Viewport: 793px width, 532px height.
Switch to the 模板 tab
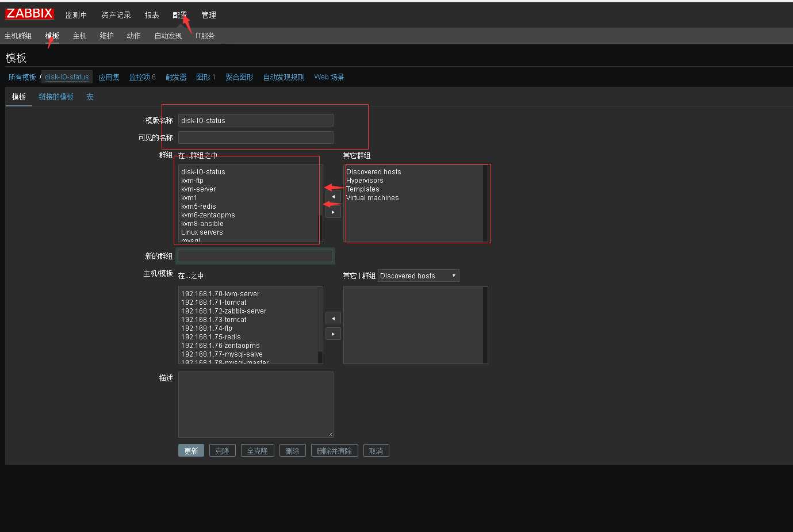pyautogui.click(x=19, y=97)
